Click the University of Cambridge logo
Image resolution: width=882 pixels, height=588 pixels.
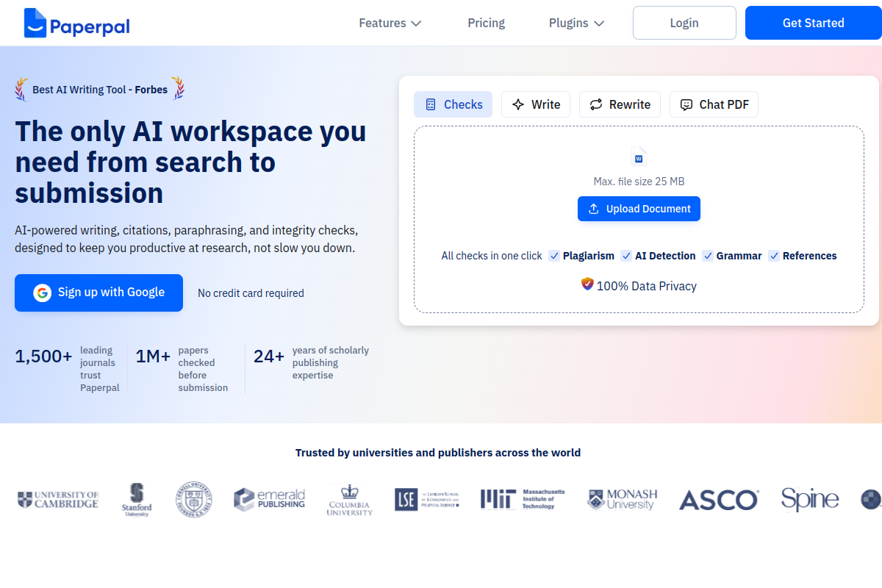pos(58,500)
